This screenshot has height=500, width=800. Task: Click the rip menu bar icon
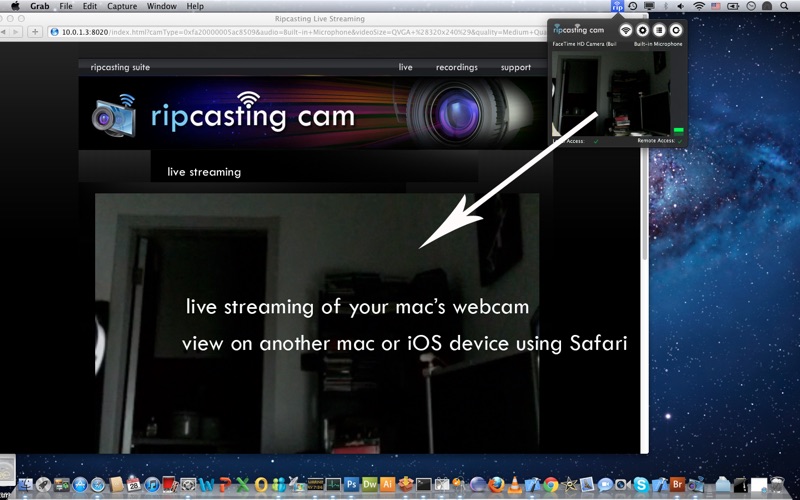click(x=617, y=6)
